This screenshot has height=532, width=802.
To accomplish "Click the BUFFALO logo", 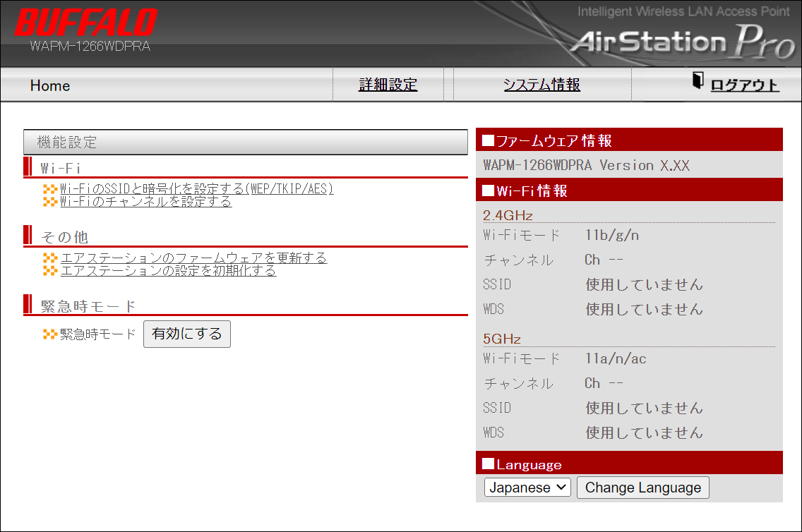I will pos(86,22).
